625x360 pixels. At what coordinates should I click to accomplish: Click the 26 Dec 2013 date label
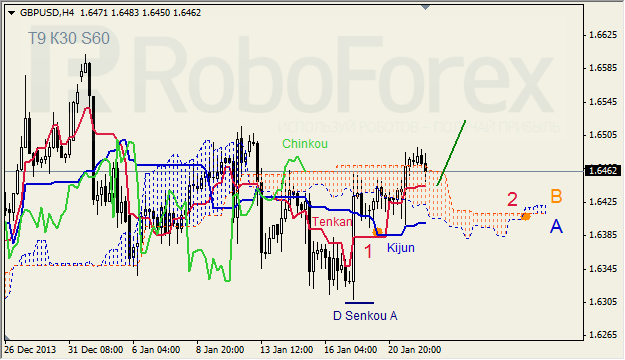tap(30, 350)
